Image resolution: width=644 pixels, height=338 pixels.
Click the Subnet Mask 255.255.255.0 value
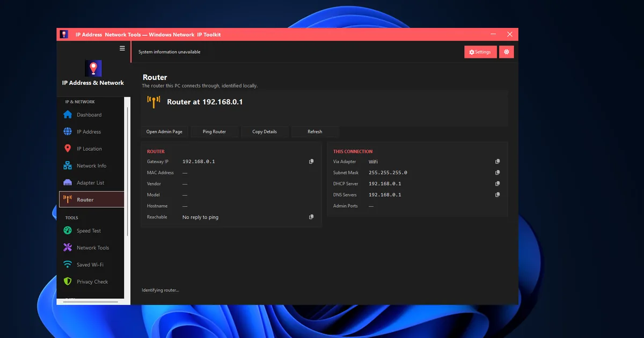tap(388, 173)
